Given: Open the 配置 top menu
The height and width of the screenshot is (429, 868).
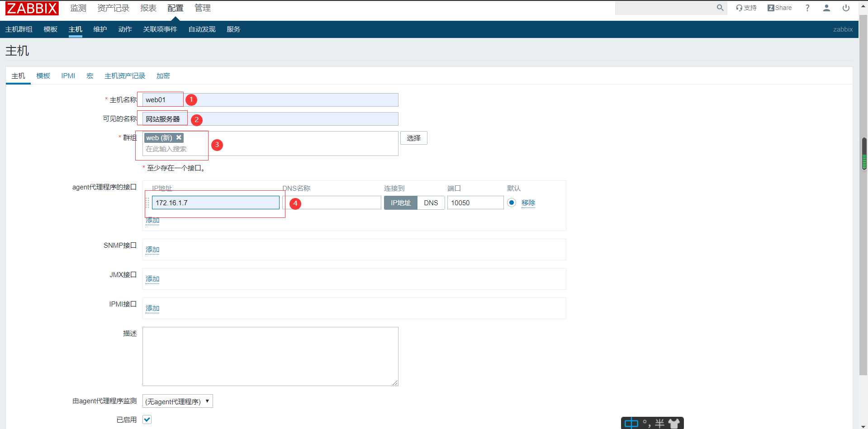Looking at the screenshot, I should point(175,8).
